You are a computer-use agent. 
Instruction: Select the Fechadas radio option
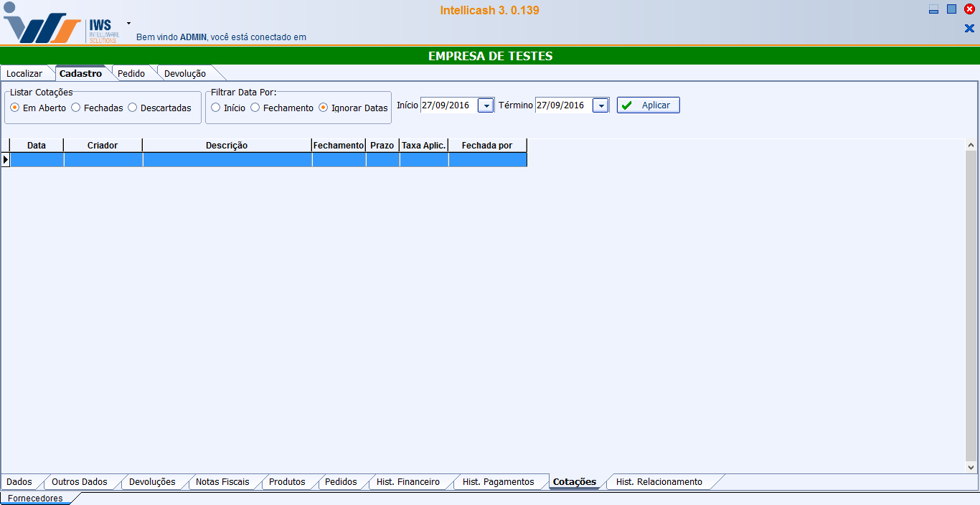coord(76,108)
